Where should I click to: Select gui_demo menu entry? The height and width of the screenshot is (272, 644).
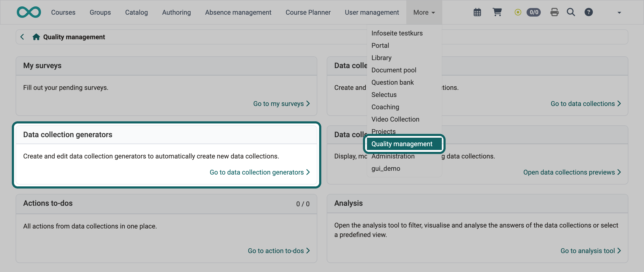404,168
